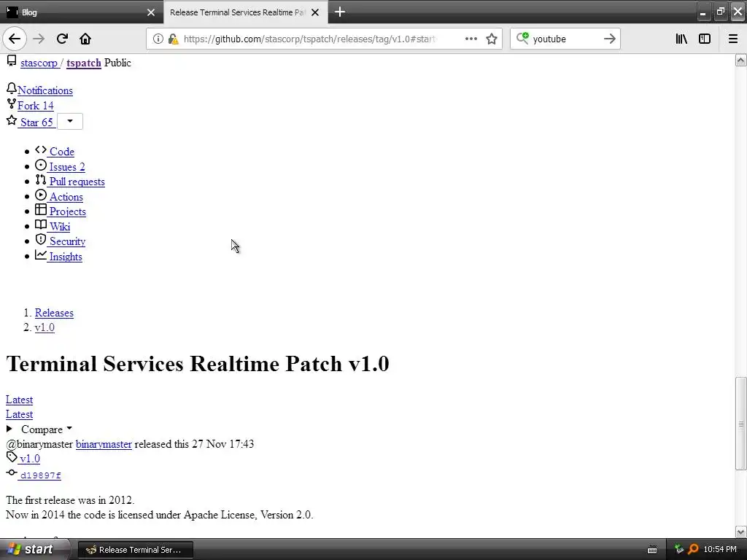Reload the current page
Image resolution: width=747 pixels, height=560 pixels.
pos(62,39)
